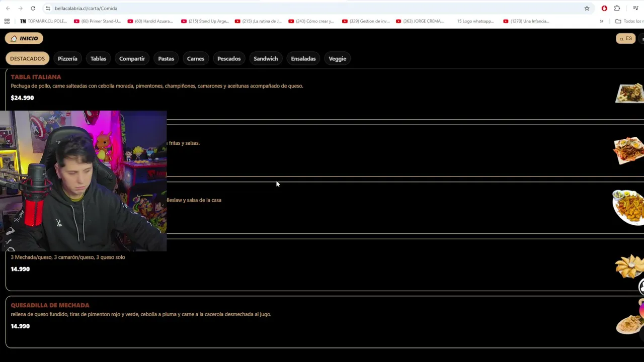644x362 pixels.
Task: Click the '3 Mechada/queso, 3 camarón/queso' description
Action: pyautogui.click(x=68, y=257)
